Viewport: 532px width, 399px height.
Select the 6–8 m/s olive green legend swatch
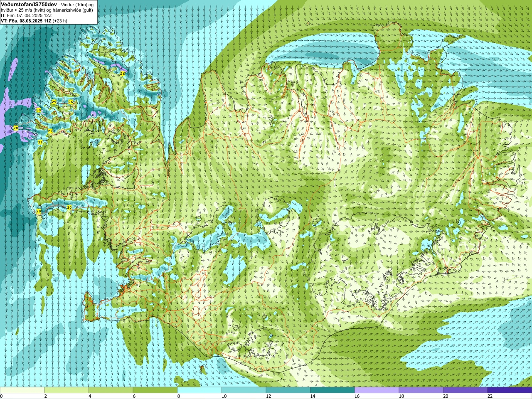click(155, 390)
